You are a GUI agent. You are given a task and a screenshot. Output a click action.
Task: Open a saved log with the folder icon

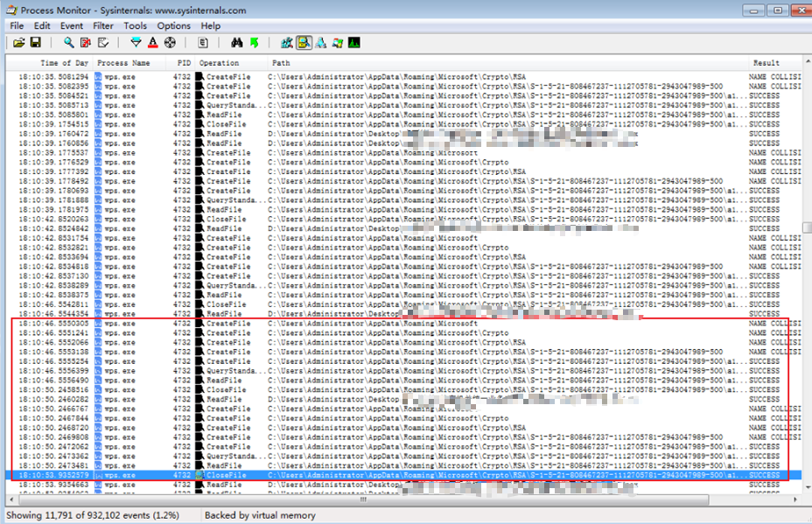(18, 43)
